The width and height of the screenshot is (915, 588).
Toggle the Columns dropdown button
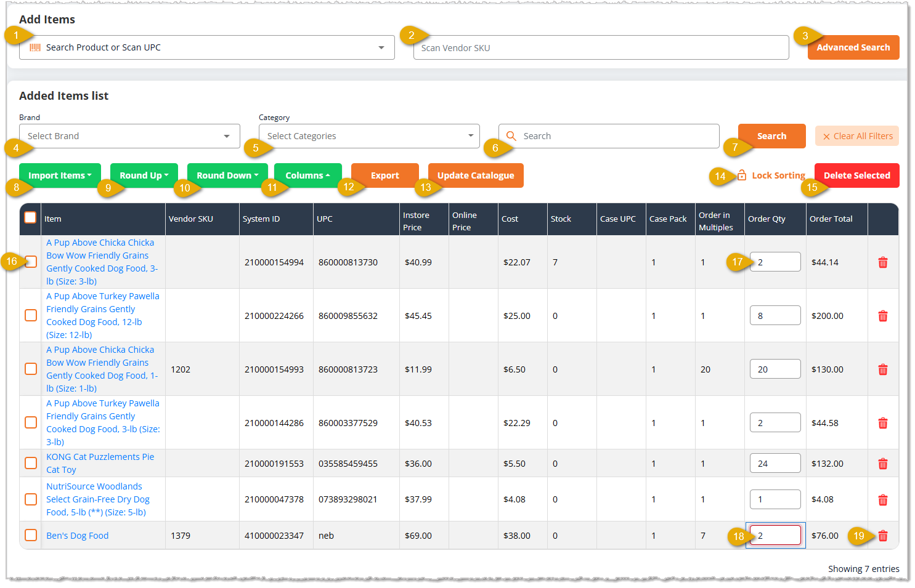(307, 175)
